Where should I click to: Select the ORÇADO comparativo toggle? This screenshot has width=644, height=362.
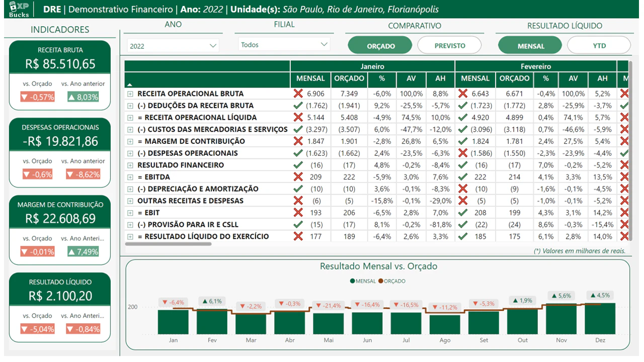click(380, 46)
